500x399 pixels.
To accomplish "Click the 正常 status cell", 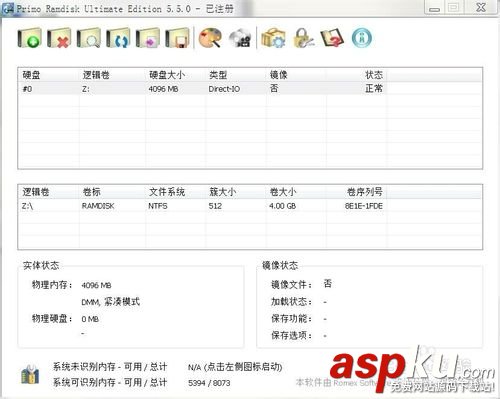I will click(x=374, y=89).
